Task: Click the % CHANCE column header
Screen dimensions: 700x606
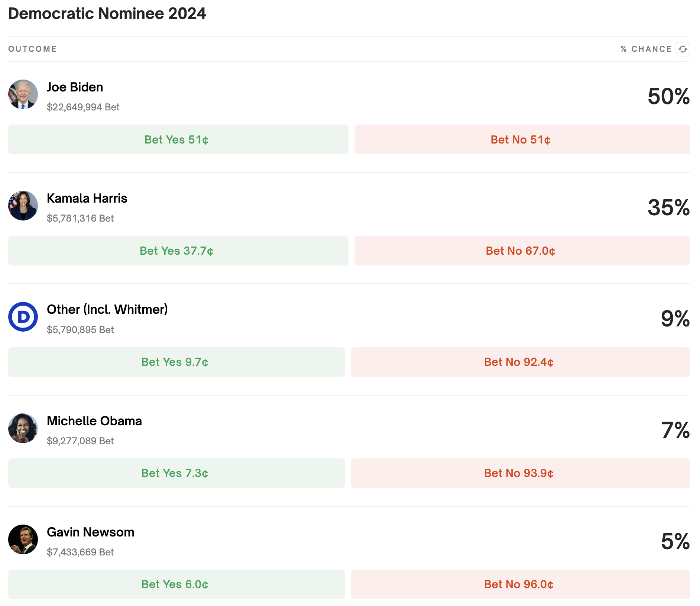Action: click(x=646, y=49)
